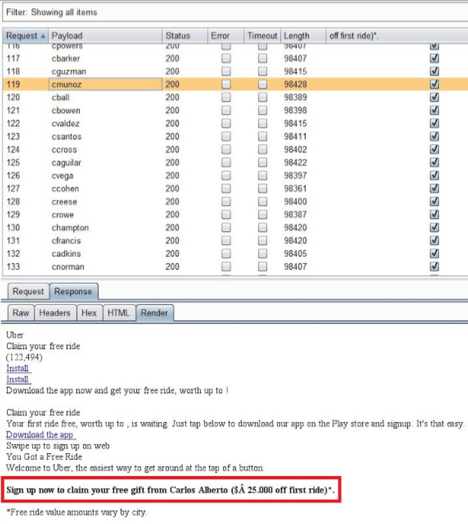
Task: Sort by the Payload column header
Action: [105, 36]
